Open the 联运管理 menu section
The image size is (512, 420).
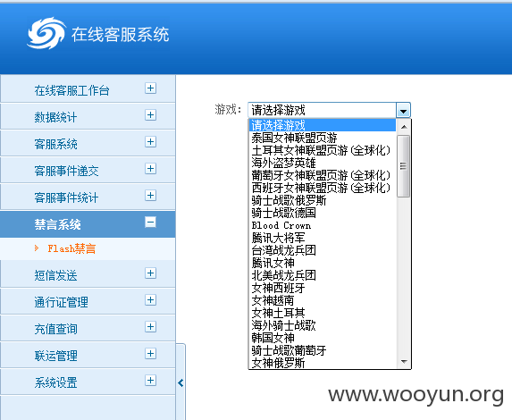[88, 355]
